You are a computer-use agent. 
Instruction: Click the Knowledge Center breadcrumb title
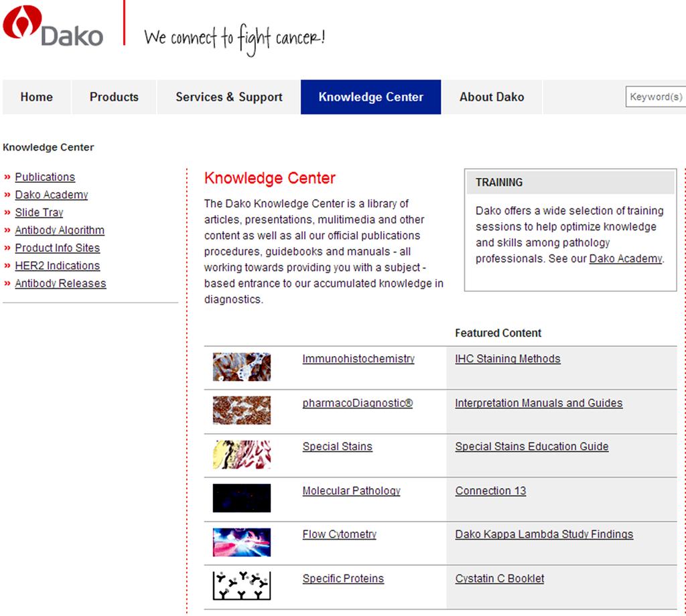coord(48,147)
